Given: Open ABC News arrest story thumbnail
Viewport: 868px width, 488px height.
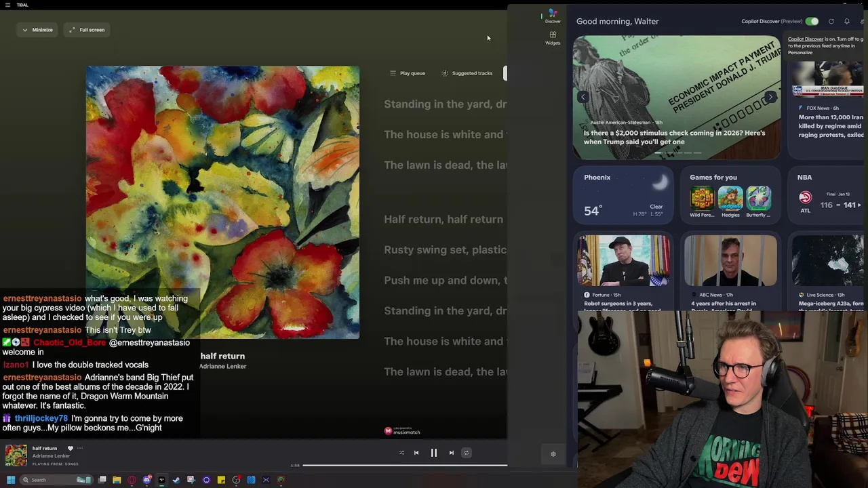Looking at the screenshot, I should pyautogui.click(x=730, y=260).
